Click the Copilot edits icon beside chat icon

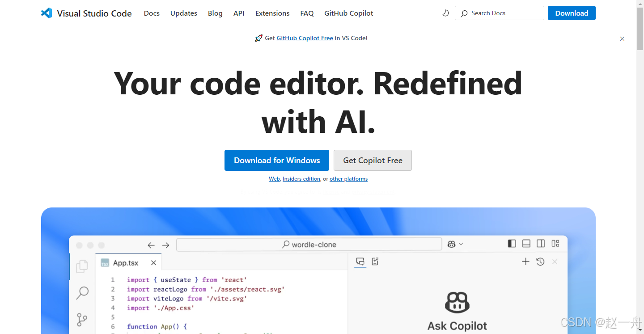[x=375, y=262]
